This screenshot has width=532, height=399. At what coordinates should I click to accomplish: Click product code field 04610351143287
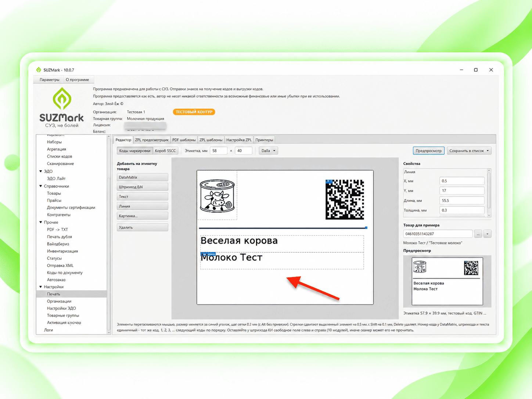pos(438,234)
